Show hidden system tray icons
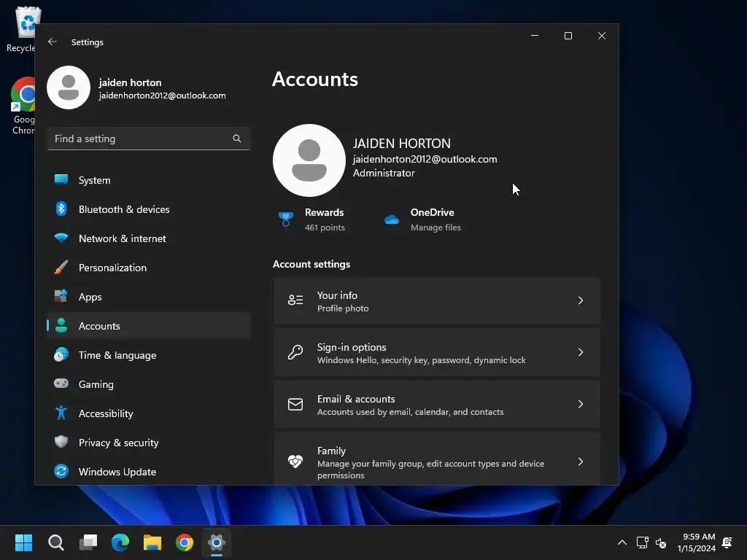This screenshot has height=560, width=747. click(622, 542)
